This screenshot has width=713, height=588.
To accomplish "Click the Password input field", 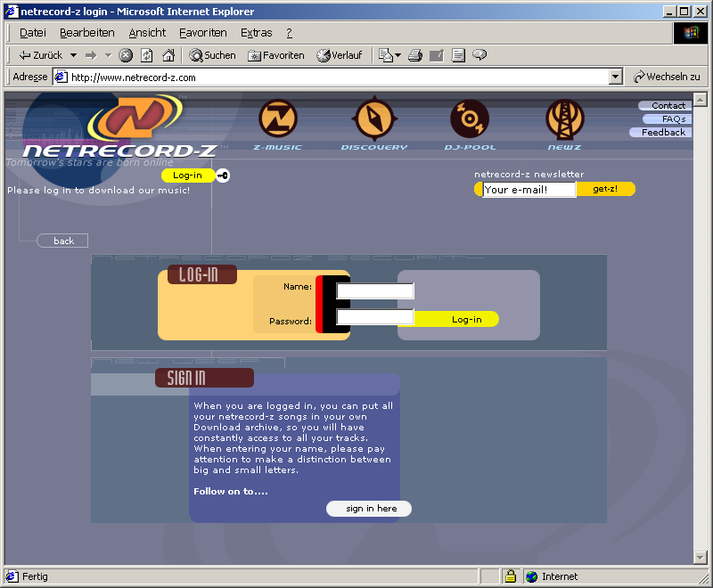I will [x=375, y=317].
